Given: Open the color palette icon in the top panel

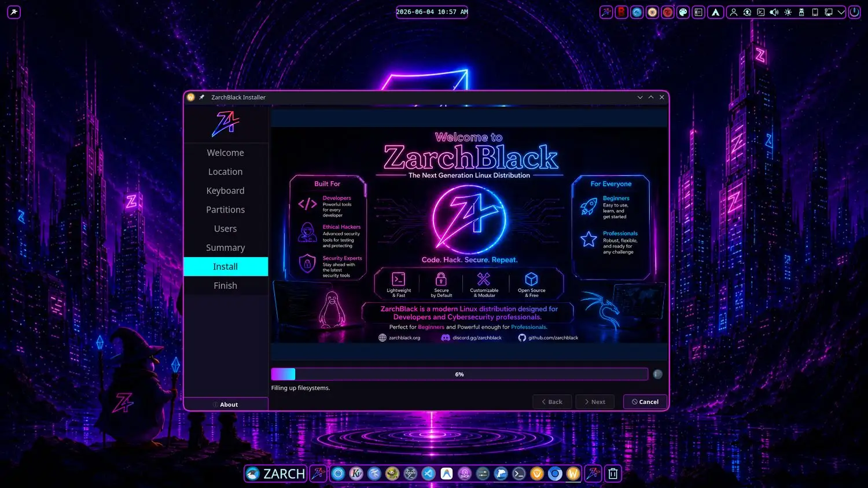Looking at the screenshot, I should coord(683,12).
